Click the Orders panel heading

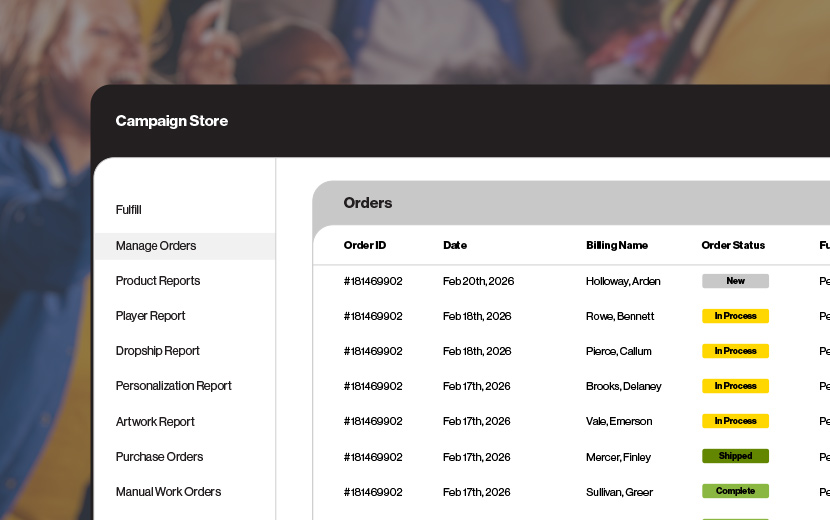(x=368, y=203)
